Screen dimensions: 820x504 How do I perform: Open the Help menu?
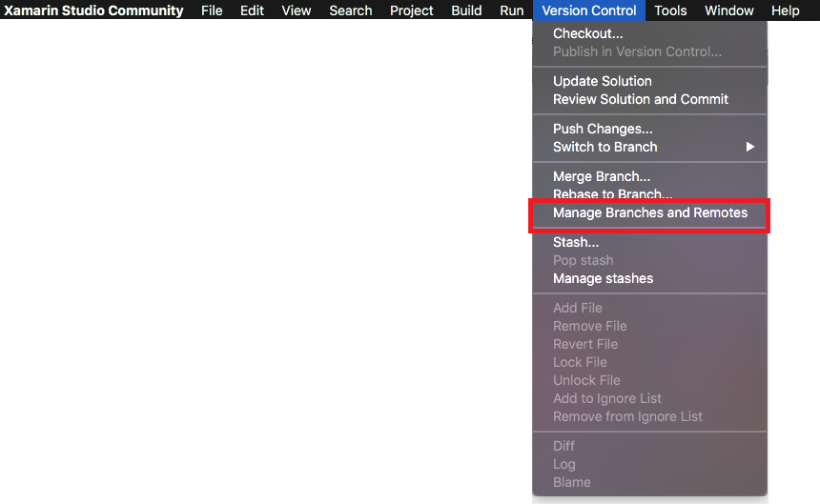785,10
